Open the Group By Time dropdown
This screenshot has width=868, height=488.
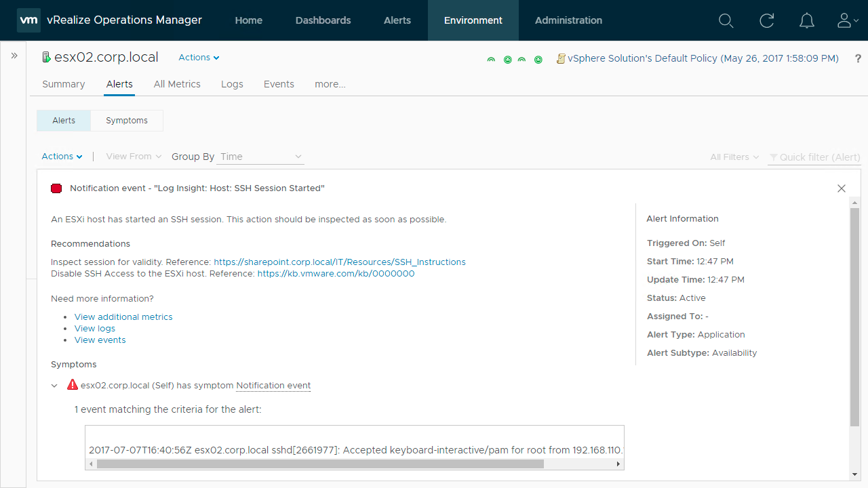click(x=260, y=157)
